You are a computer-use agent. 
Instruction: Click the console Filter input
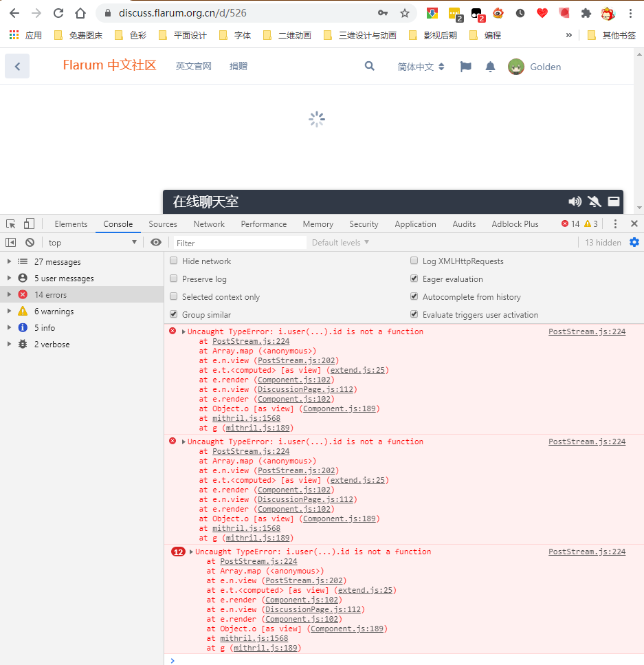(x=240, y=243)
